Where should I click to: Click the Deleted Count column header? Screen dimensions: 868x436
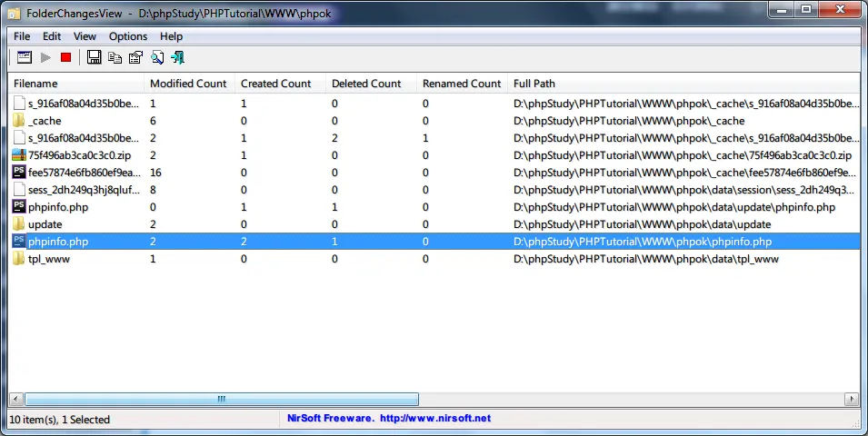[x=366, y=84]
